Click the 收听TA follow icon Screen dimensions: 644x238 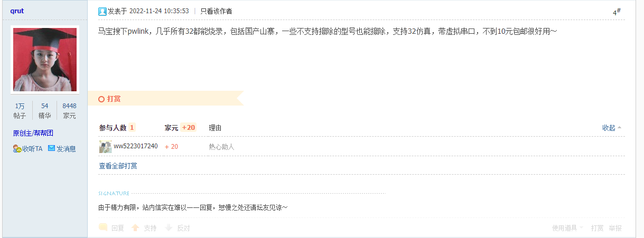[17, 149]
